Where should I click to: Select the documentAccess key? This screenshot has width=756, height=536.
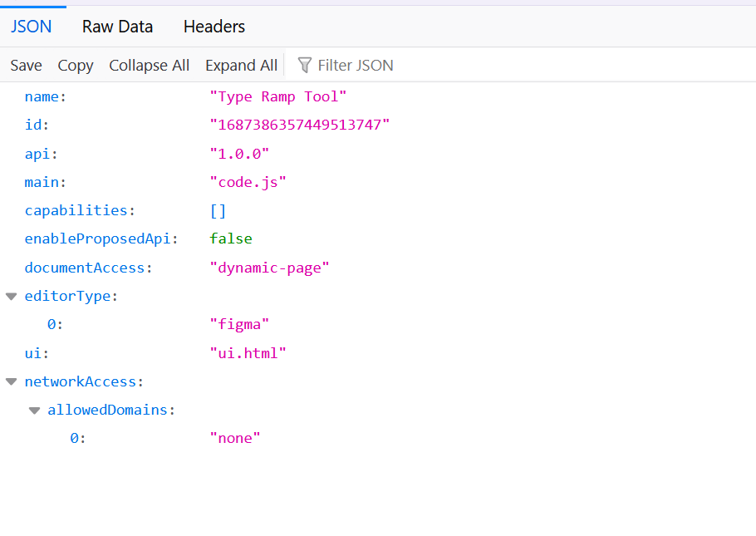pyautogui.click(x=85, y=268)
